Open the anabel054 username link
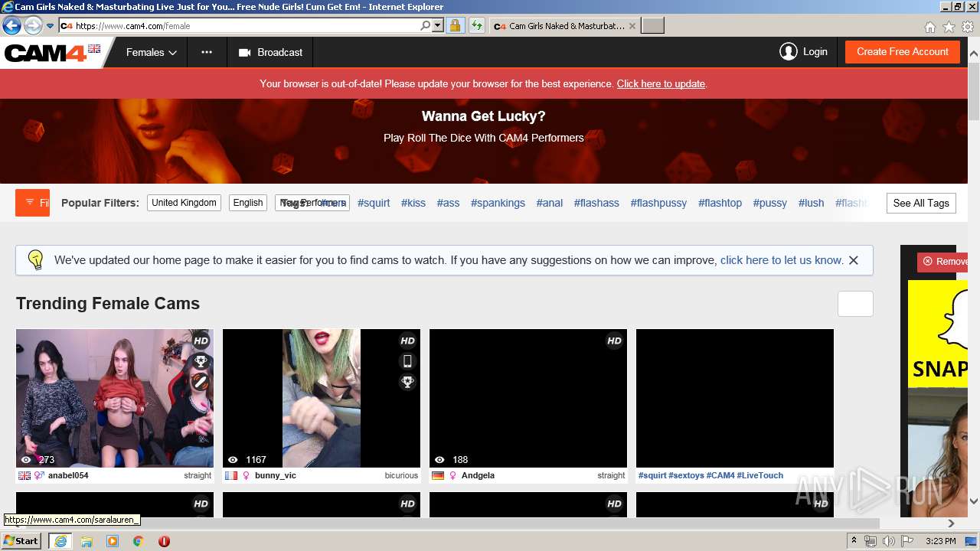The height and width of the screenshot is (551, 980). coord(68,475)
